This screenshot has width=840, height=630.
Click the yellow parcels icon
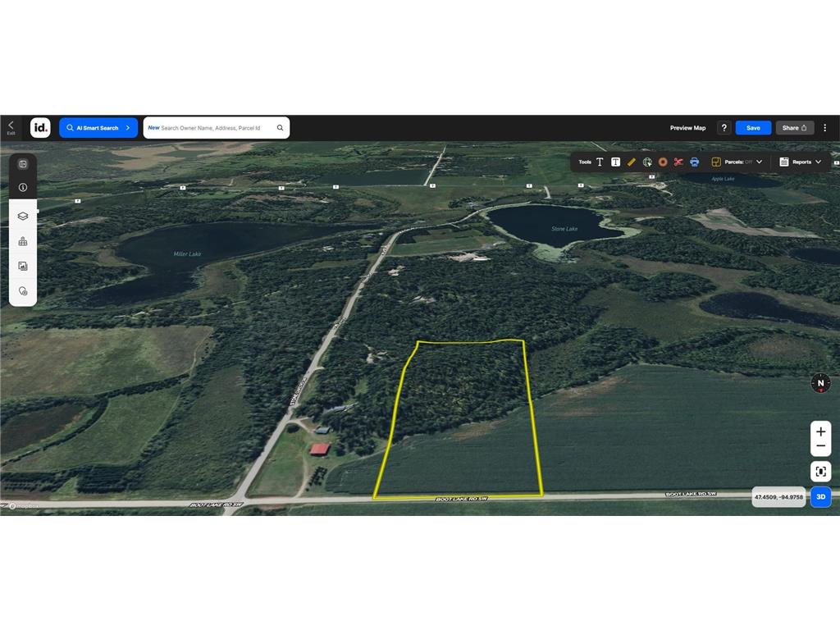[x=715, y=162]
